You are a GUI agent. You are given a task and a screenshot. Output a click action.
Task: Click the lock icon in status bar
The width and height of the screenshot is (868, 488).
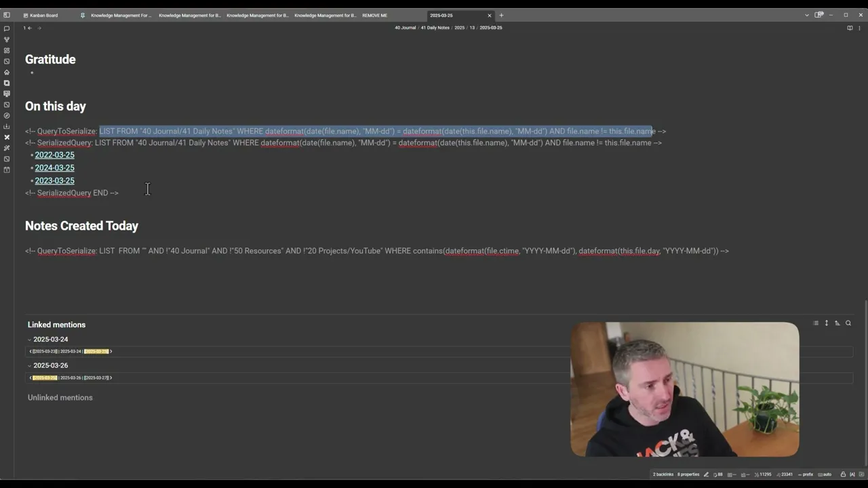pyautogui.click(x=843, y=474)
